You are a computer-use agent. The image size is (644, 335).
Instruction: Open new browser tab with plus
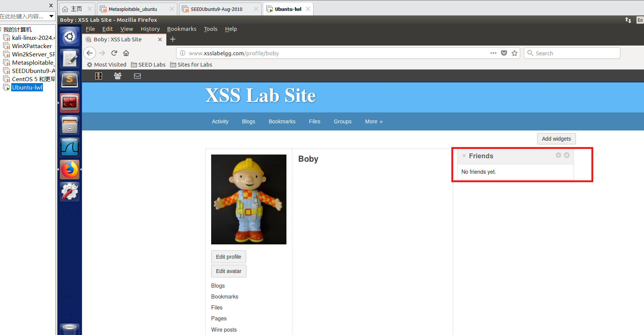tap(173, 39)
